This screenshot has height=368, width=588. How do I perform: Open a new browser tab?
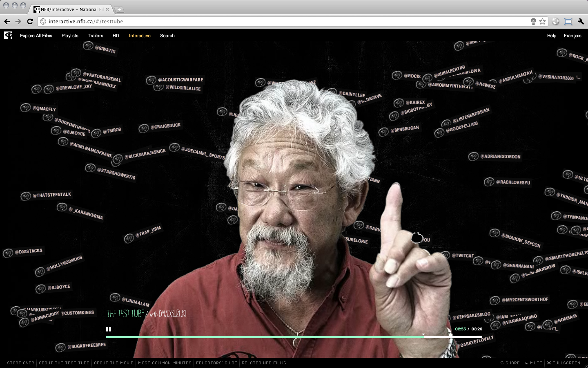119,9
